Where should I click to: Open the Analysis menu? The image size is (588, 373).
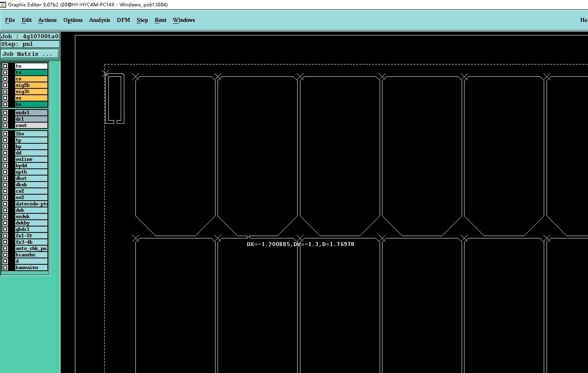100,20
